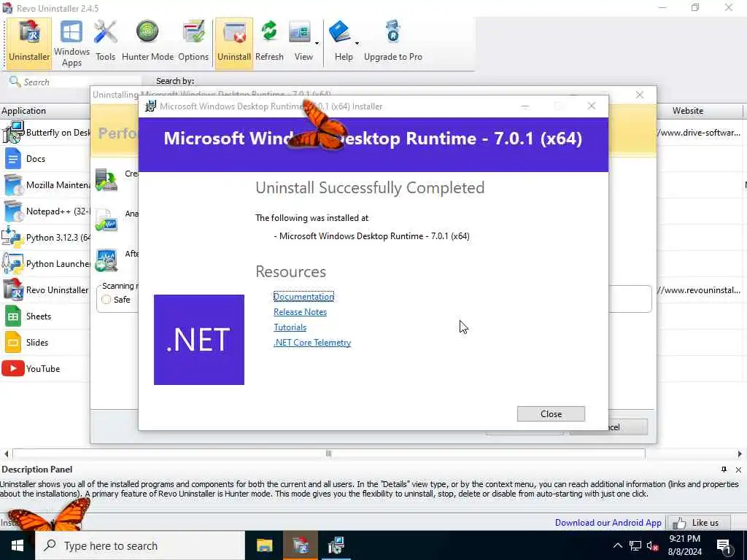Click the www.drive-software website cell
This screenshot has width=747, height=560.
click(x=699, y=133)
